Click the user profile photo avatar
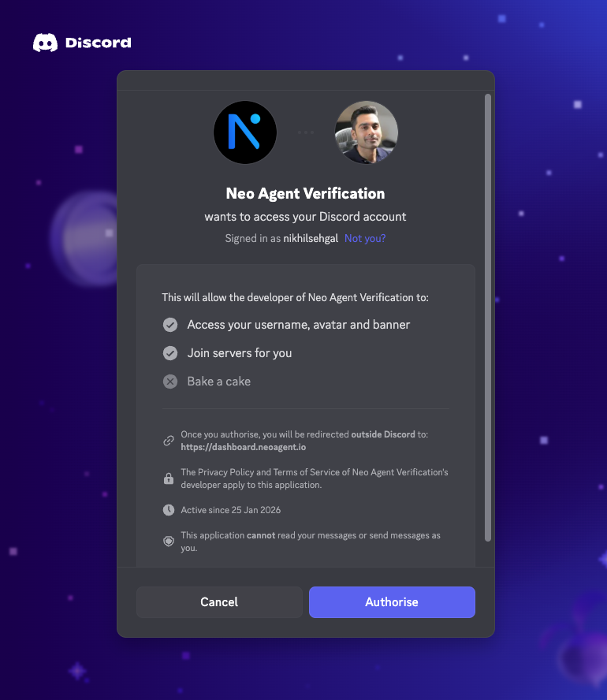Viewport: 607px width, 700px height. [367, 132]
